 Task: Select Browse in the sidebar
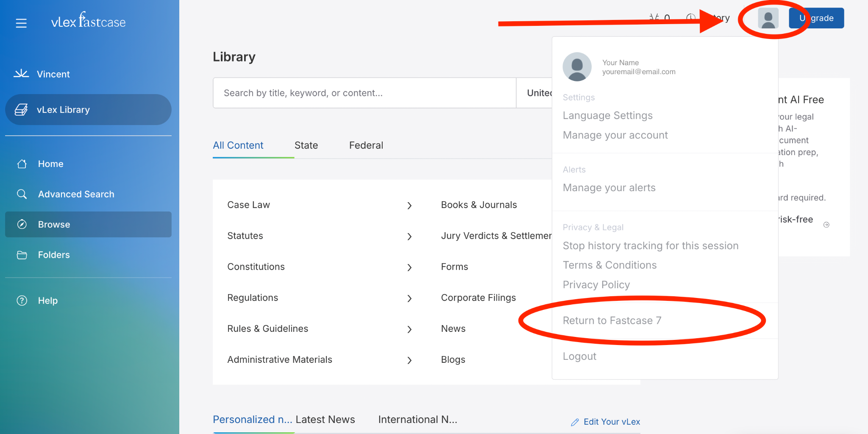pyautogui.click(x=88, y=224)
